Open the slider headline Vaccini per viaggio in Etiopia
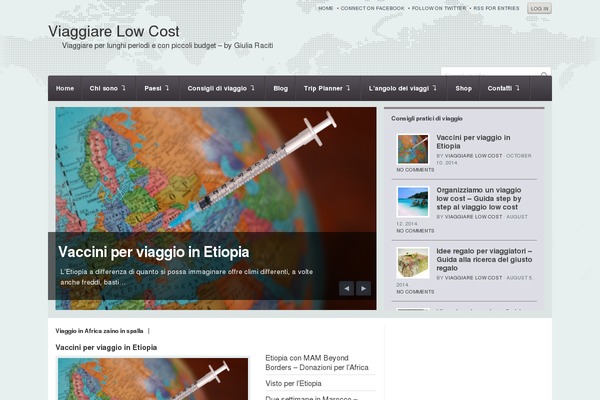600x400 pixels. coord(153,252)
